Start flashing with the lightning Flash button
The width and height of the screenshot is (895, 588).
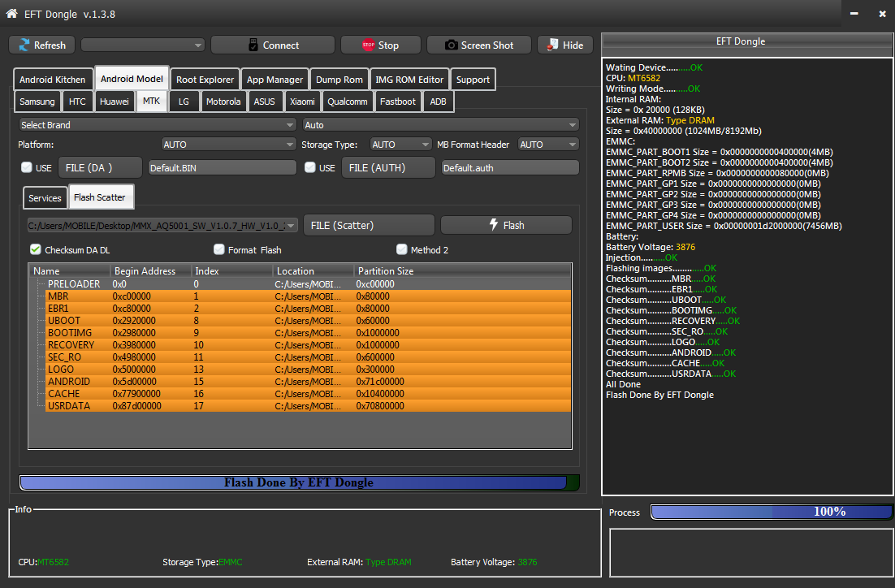506,225
